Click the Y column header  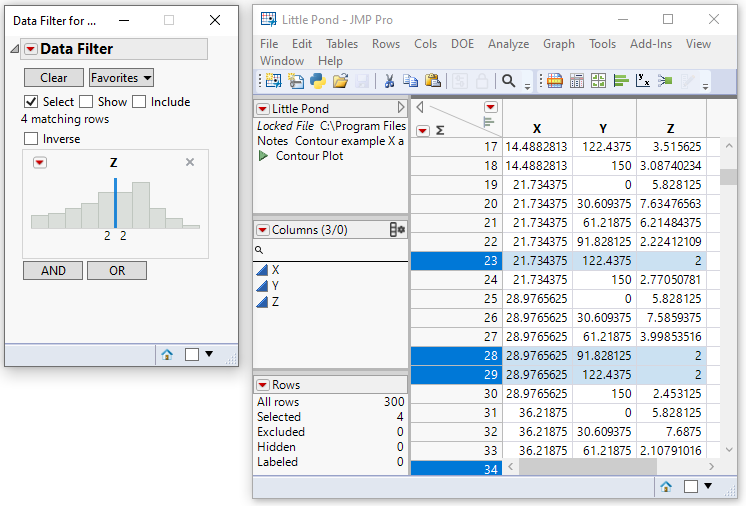tap(603, 118)
